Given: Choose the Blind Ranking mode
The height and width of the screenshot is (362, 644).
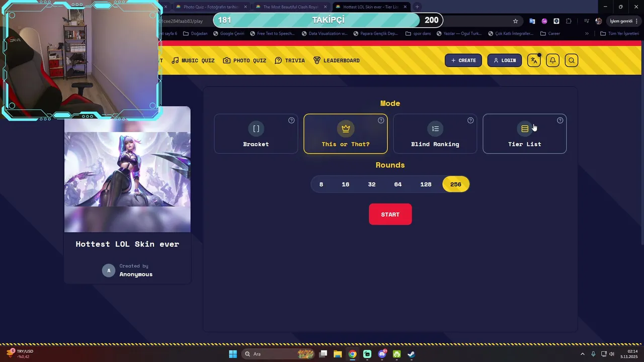Looking at the screenshot, I should (x=435, y=134).
